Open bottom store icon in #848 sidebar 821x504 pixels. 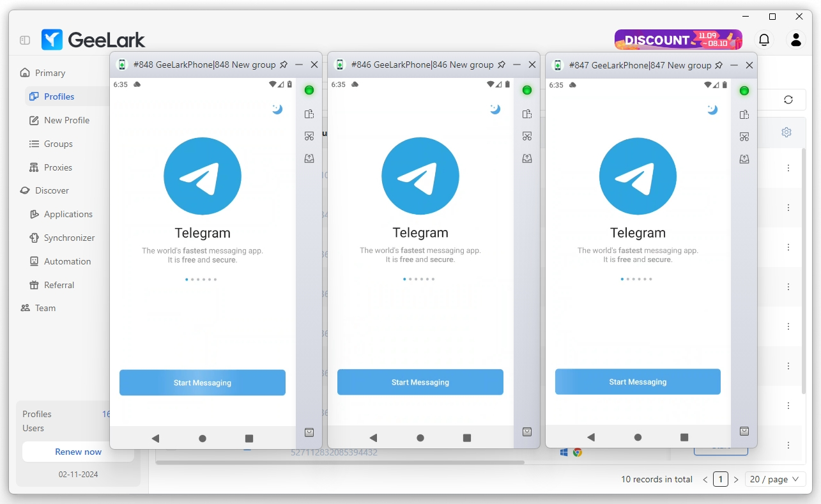(309, 432)
